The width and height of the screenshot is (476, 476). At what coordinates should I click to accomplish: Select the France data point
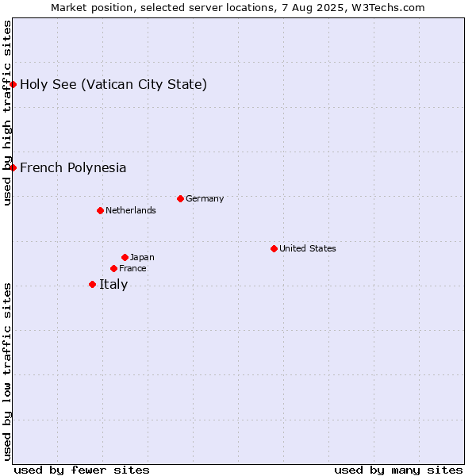pos(113,268)
